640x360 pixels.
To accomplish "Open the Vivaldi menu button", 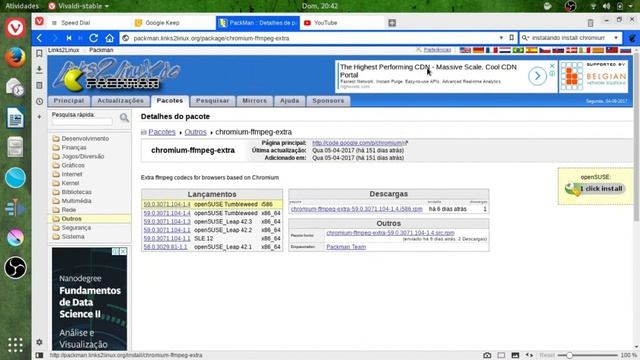I will [39, 21].
